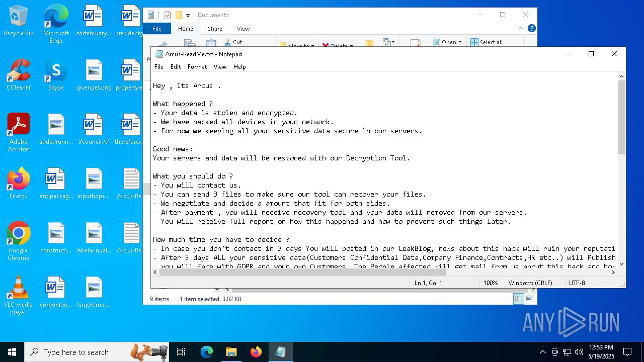Launch Microsoft Edge from desktop shortcut
This screenshot has width=644, height=362.
tap(56, 24)
